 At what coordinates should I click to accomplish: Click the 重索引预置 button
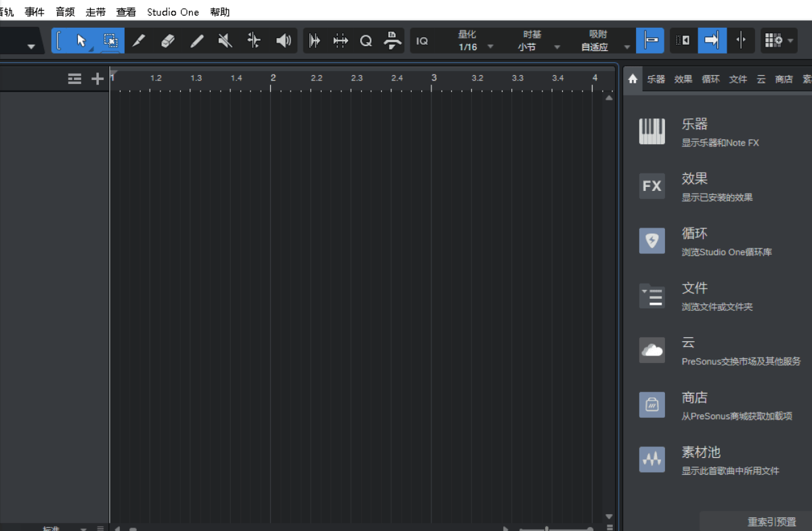tap(771, 522)
